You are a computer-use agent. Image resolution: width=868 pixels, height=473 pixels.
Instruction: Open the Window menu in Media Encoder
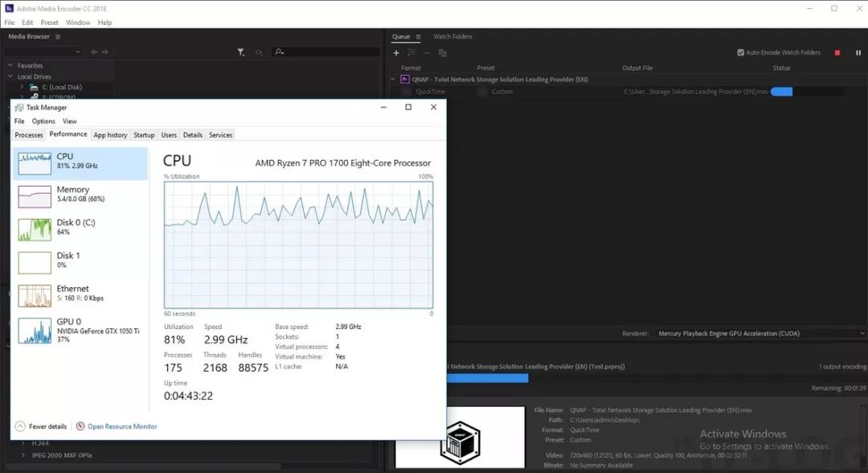[x=78, y=23]
